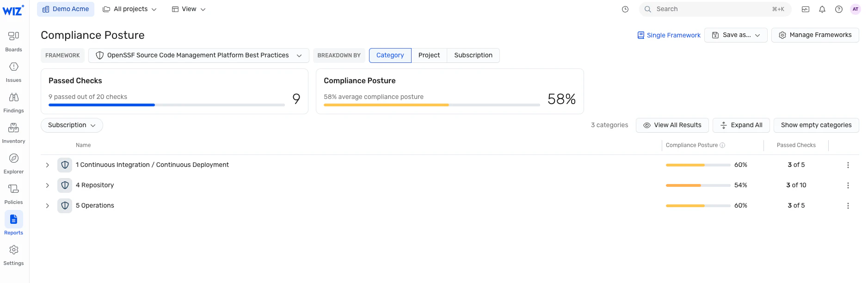Open the history clock icon
The image size is (868, 283).
click(x=625, y=9)
